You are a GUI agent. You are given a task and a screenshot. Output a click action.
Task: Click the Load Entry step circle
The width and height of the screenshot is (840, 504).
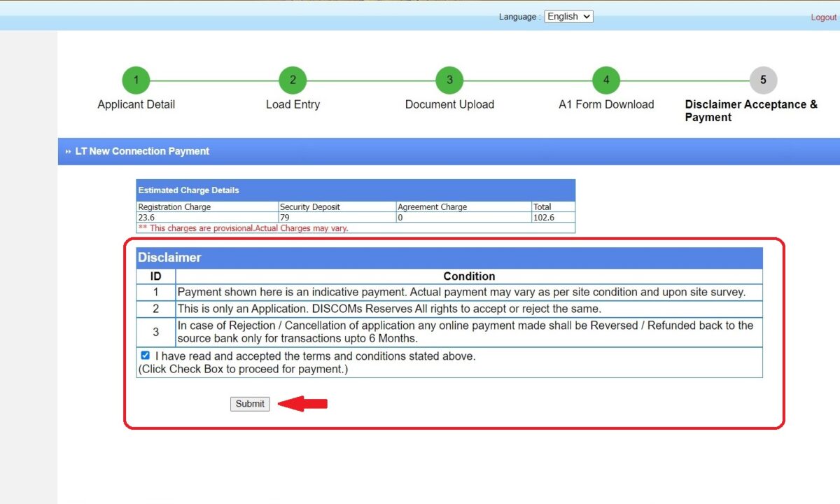click(292, 80)
